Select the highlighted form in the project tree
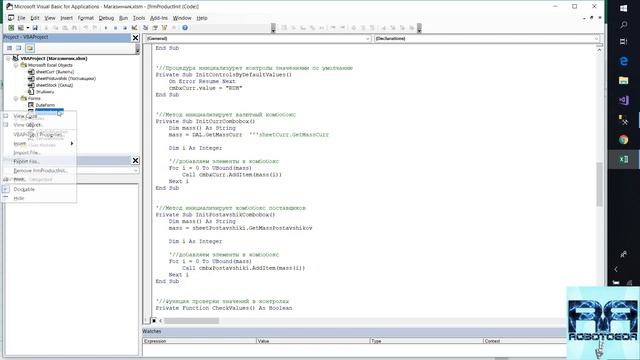The width and height of the screenshot is (640, 360). [49, 111]
